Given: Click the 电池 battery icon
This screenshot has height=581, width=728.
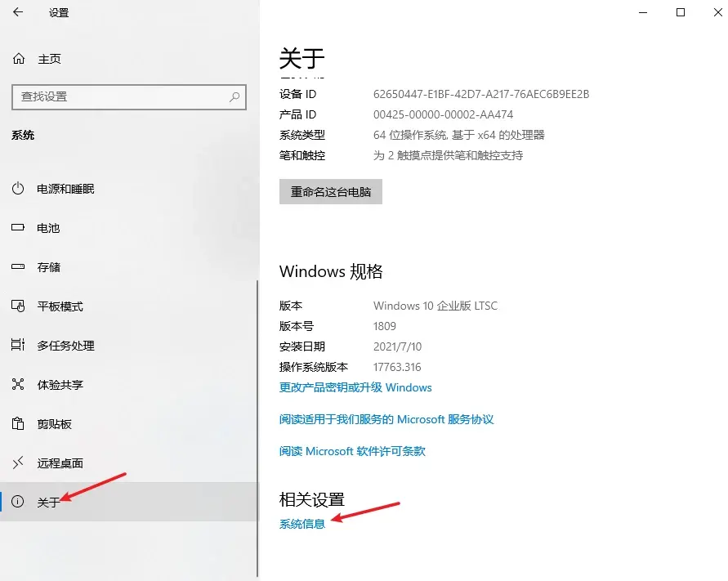Looking at the screenshot, I should [x=18, y=228].
